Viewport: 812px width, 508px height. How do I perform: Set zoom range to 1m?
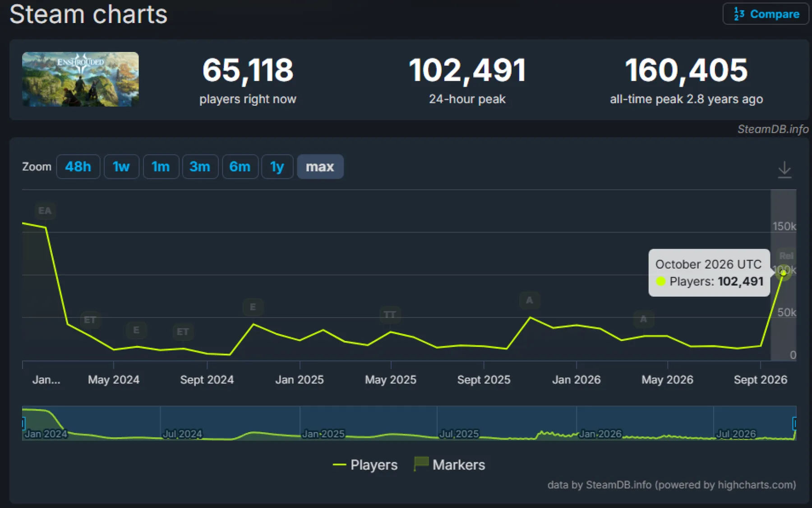coord(161,167)
